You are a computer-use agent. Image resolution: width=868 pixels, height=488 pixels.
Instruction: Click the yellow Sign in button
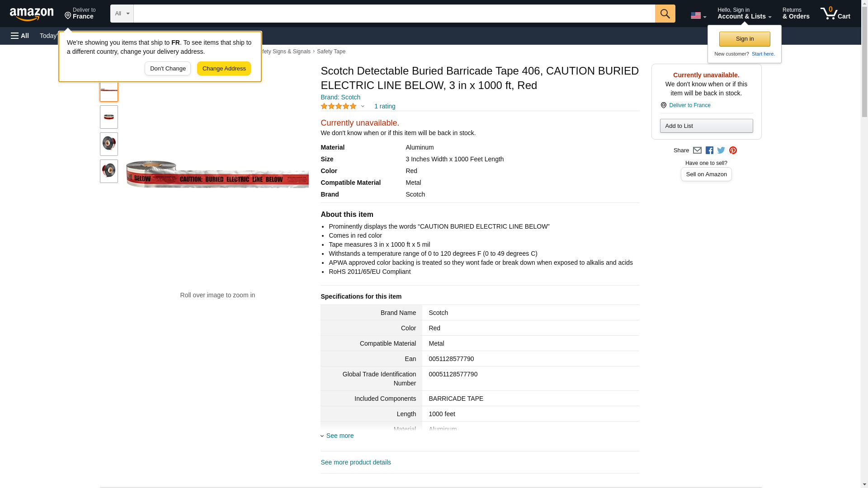pos(745,39)
